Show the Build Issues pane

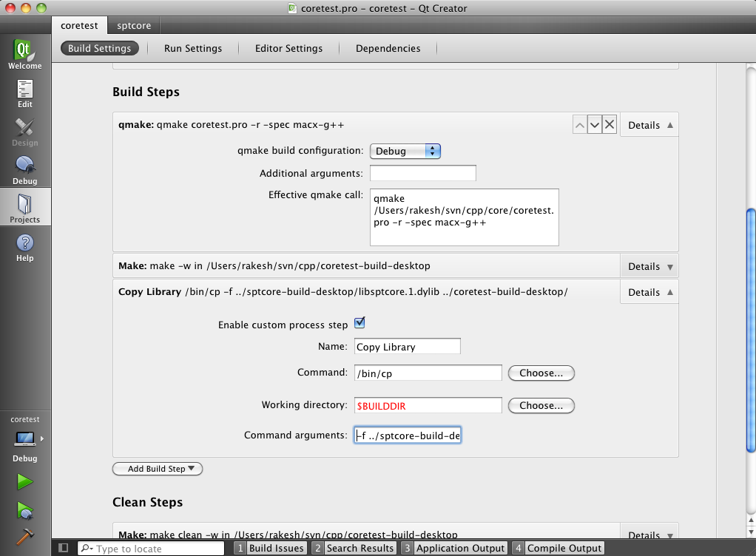(271, 549)
